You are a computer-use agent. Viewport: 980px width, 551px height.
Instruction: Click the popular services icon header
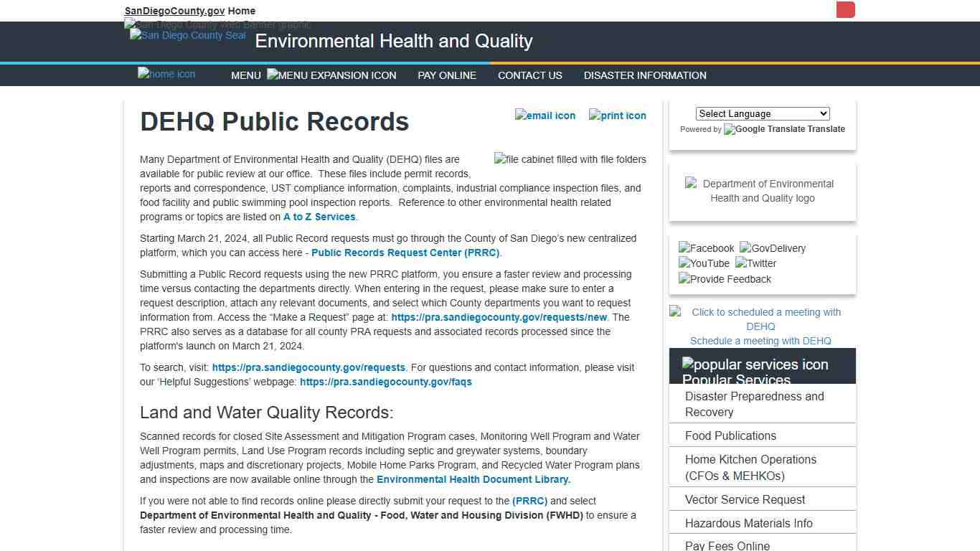(755, 364)
